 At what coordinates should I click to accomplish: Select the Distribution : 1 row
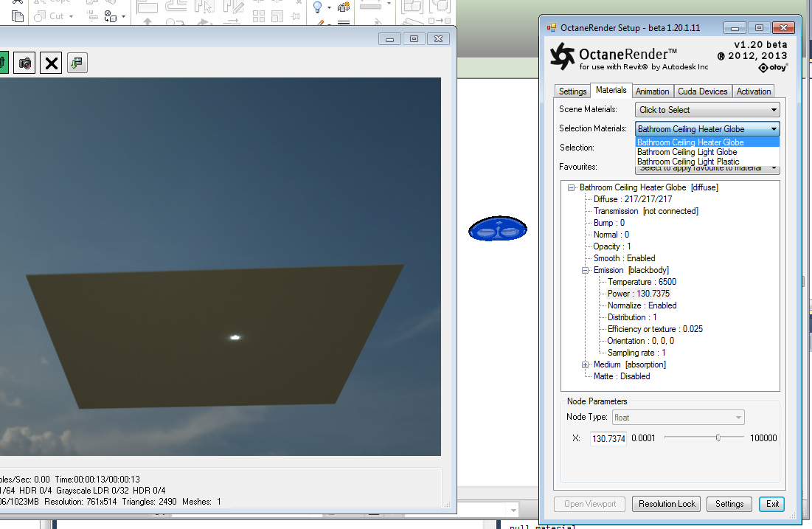[632, 317]
